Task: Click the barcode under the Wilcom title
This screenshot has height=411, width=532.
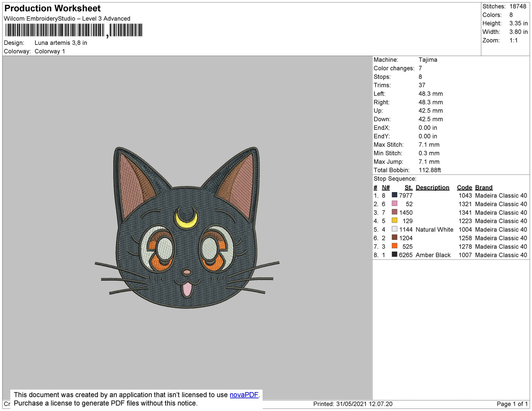Action: pos(74,30)
